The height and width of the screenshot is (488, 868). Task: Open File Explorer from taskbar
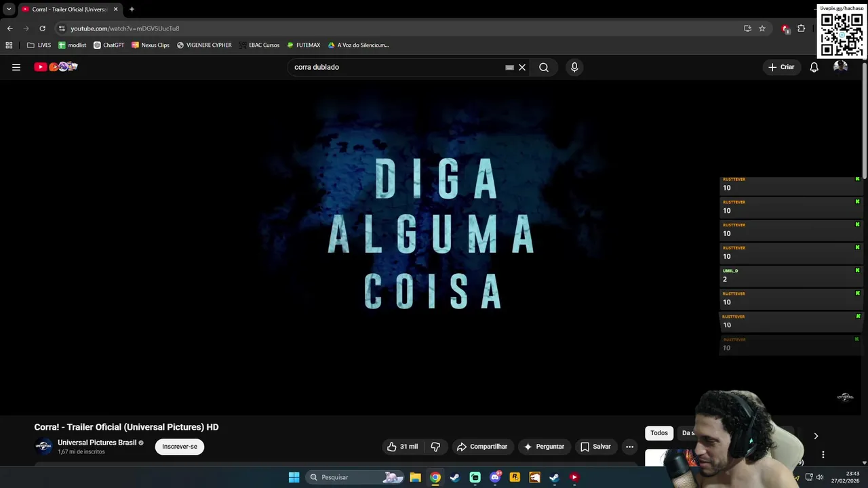(x=415, y=477)
